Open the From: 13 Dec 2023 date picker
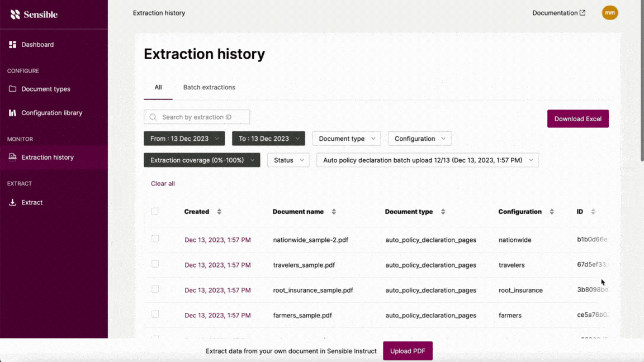The width and height of the screenshot is (644, 362). (184, 139)
